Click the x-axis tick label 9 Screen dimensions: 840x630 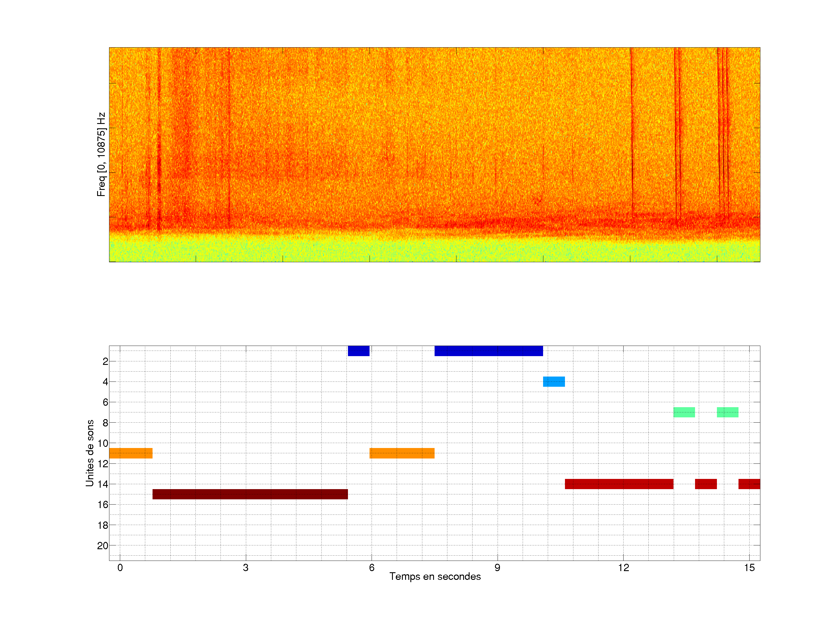(x=497, y=568)
